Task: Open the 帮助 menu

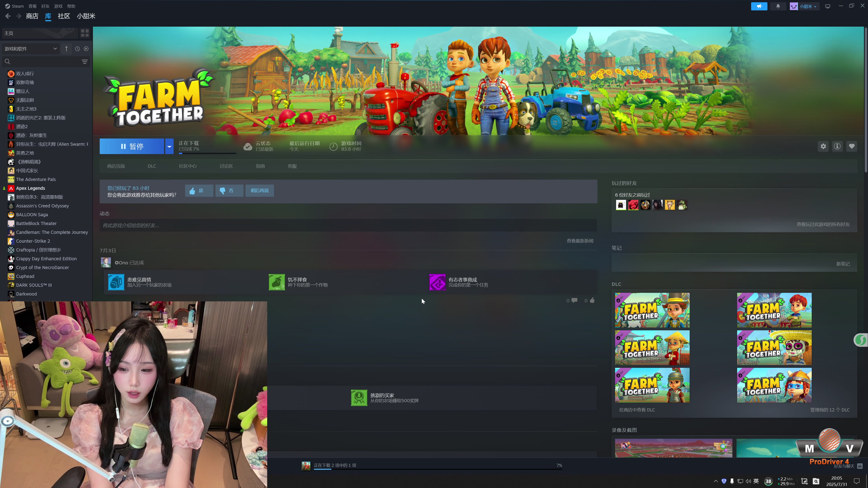Action: 71,6
